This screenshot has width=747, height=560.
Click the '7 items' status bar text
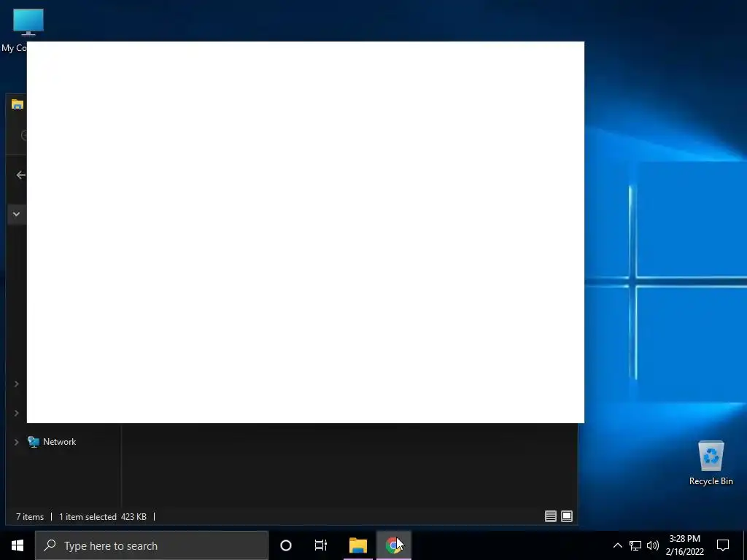30,517
